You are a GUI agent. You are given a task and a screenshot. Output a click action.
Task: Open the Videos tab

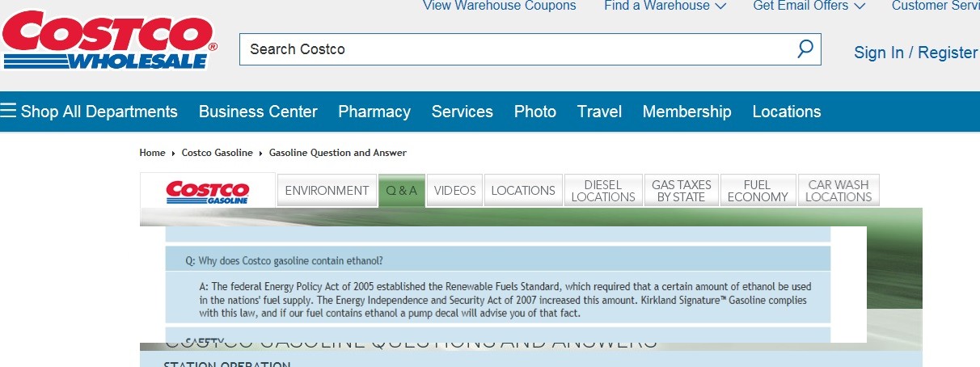pyautogui.click(x=454, y=191)
